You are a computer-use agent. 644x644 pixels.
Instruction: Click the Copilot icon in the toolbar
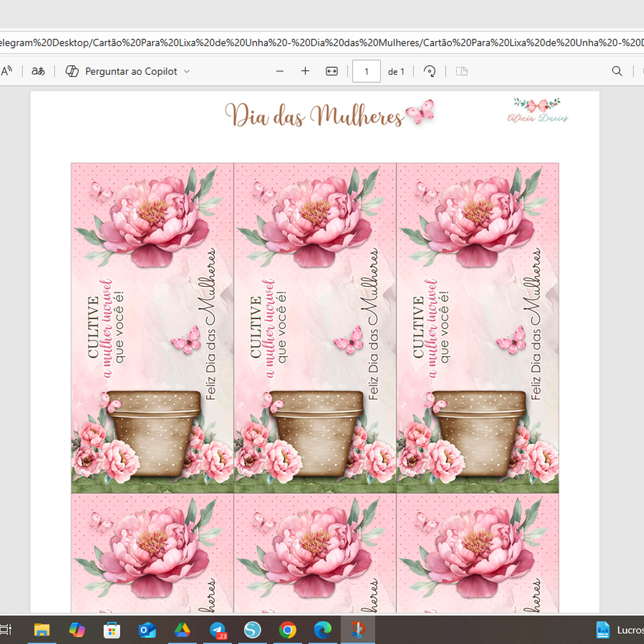pos(72,71)
